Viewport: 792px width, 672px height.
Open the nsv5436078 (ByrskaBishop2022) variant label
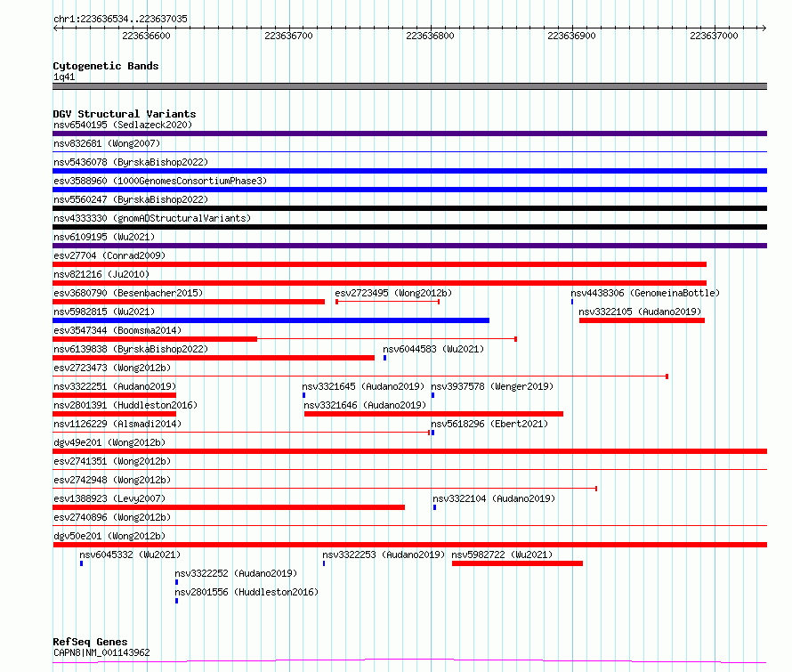point(131,162)
